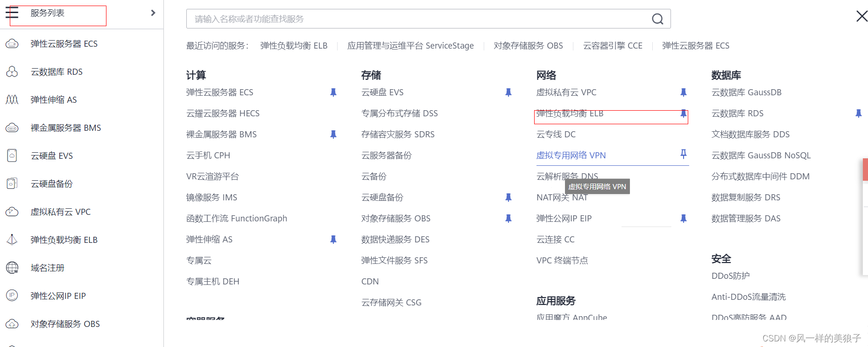
Task: Open 云耀云服务器 HECS service
Action: click(223, 113)
